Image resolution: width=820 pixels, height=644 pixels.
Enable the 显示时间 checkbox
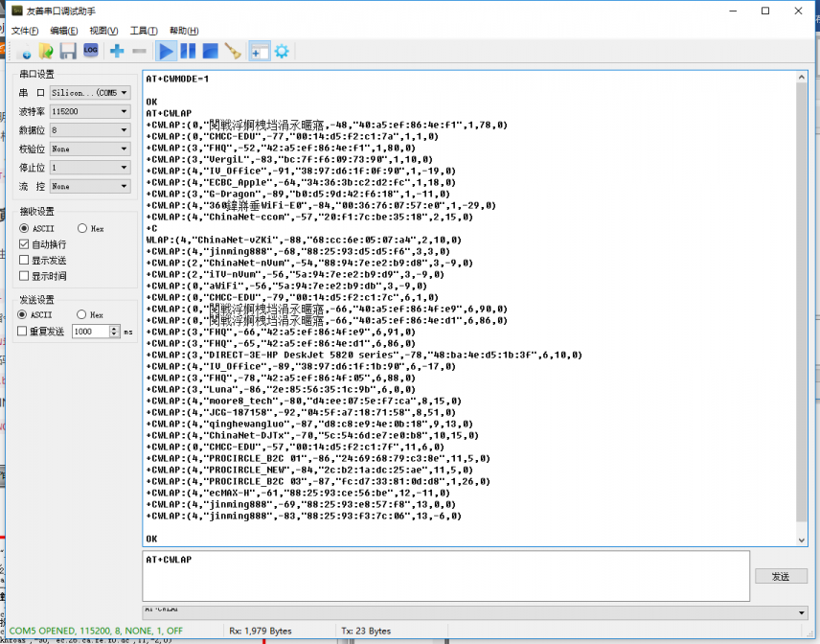pyautogui.click(x=24, y=276)
